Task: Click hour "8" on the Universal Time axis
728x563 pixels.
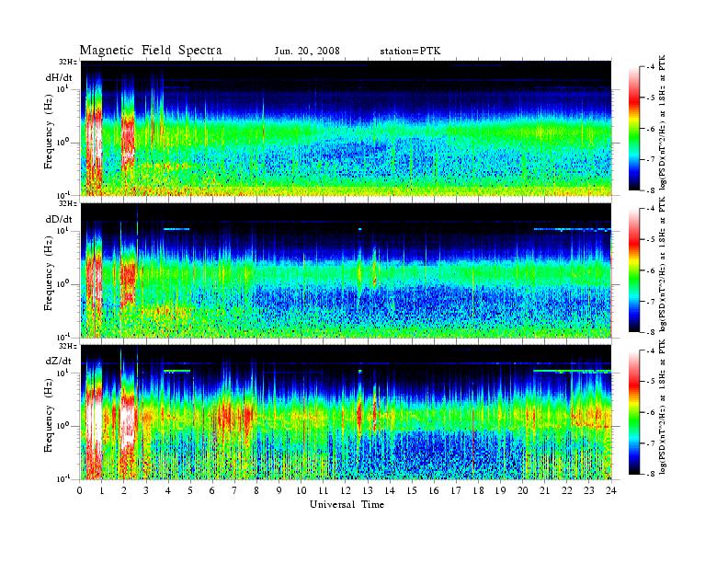Action: [256, 490]
